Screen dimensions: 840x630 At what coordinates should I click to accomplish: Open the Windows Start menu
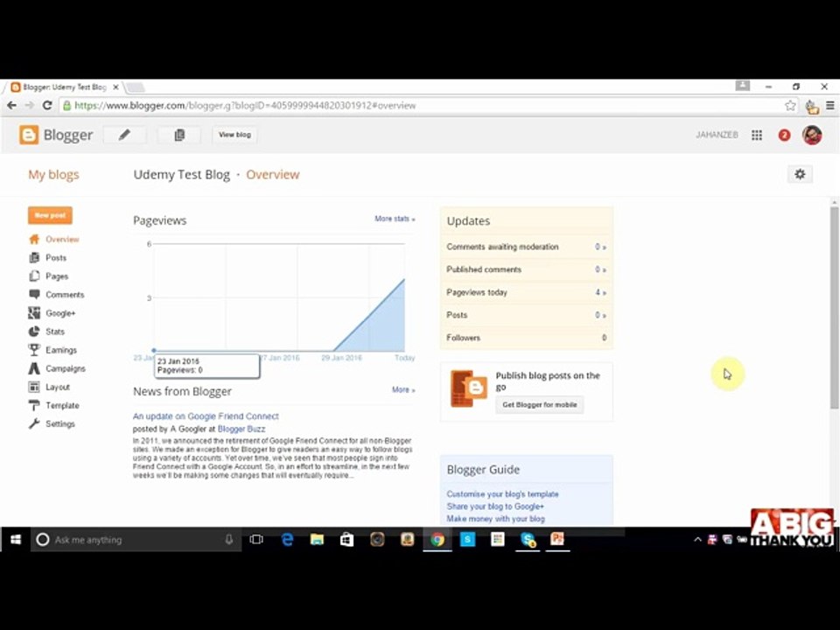pyautogui.click(x=16, y=540)
